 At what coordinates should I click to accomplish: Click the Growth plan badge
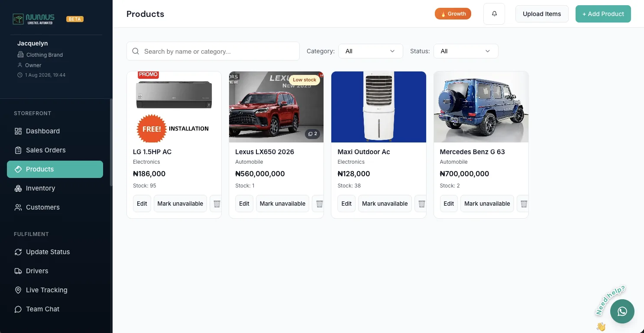pos(453,14)
